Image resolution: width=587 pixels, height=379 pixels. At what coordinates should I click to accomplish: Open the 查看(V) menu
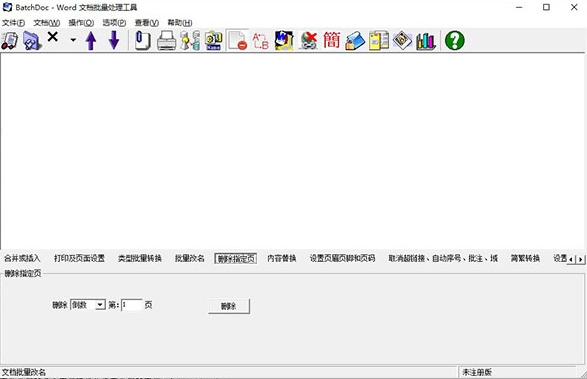(x=147, y=23)
